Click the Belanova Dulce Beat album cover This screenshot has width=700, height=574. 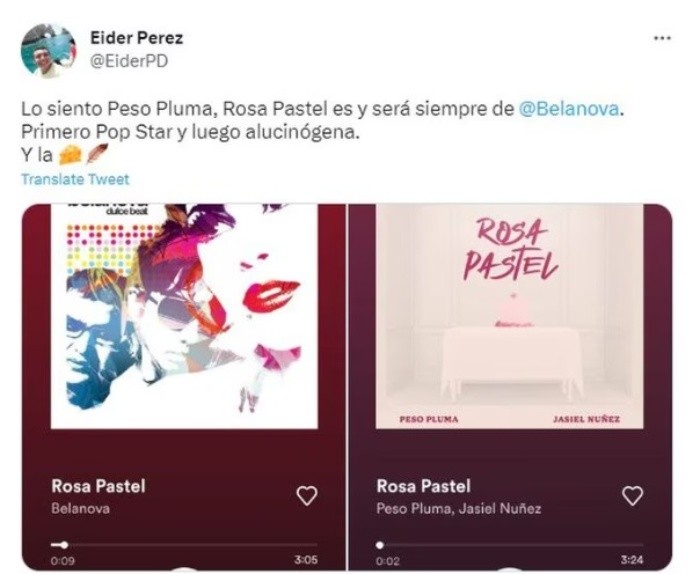pos(184,316)
